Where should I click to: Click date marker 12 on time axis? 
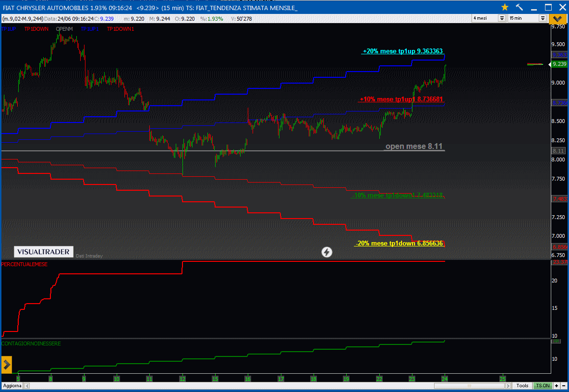click(182, 379)
